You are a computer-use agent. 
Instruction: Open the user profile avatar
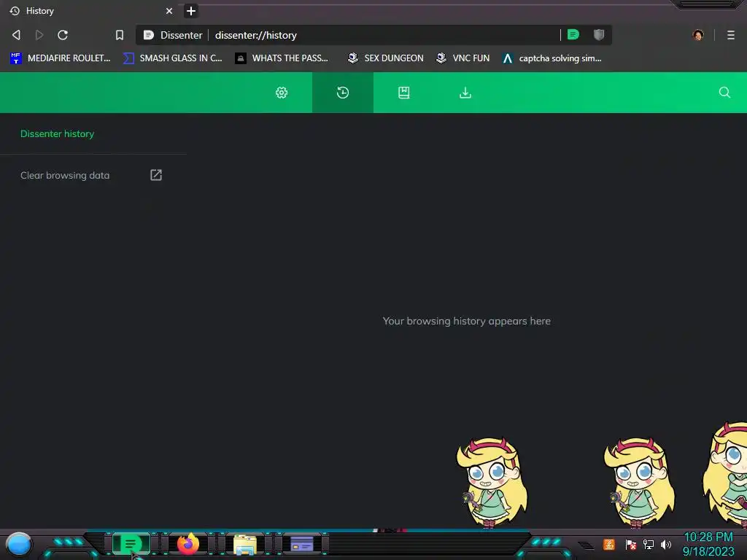pos(698,35)
